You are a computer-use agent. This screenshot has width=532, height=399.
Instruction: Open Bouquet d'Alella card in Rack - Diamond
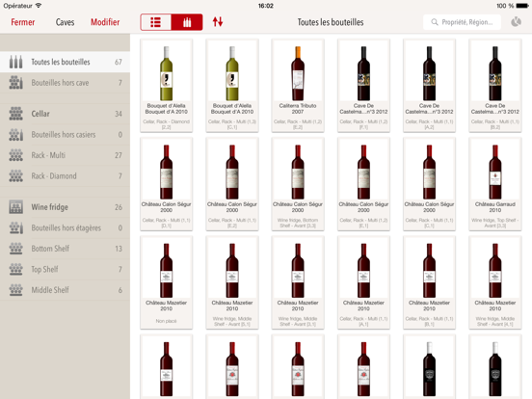[166, 85]
